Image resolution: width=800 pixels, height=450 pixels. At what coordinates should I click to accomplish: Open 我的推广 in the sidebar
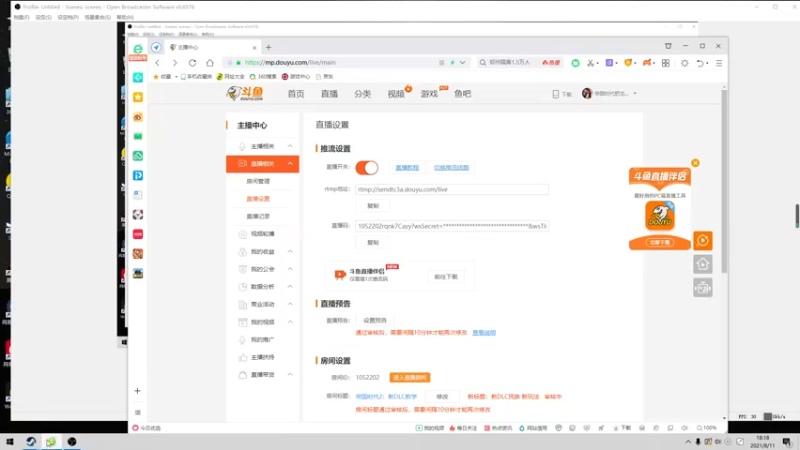pos(262,339)
